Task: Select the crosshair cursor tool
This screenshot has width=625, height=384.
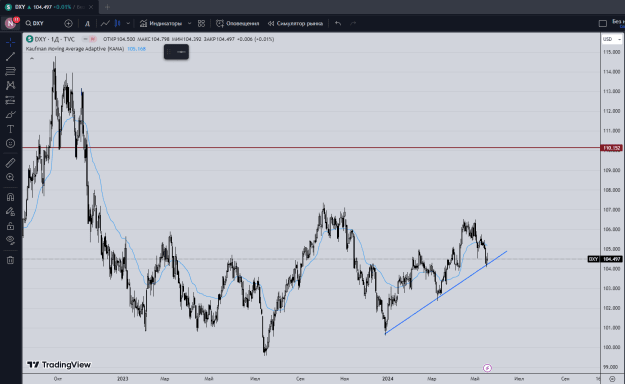Action: click(x=10, y=42)
